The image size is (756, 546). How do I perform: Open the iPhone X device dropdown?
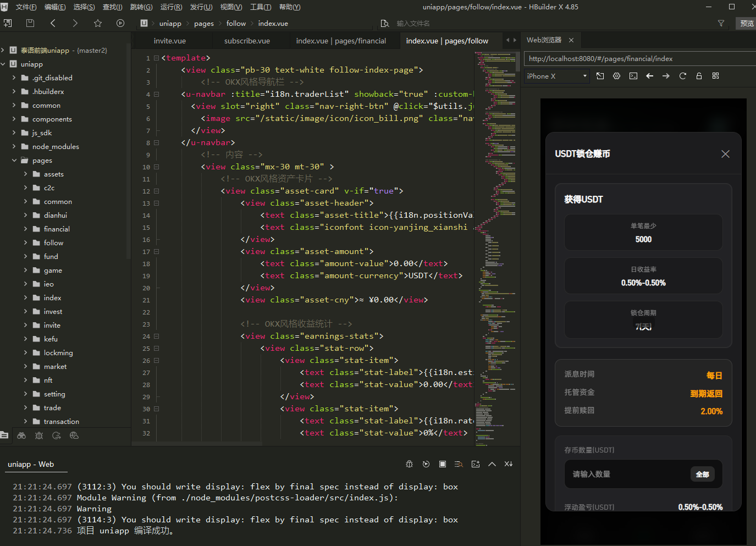[x=557, y=76]
